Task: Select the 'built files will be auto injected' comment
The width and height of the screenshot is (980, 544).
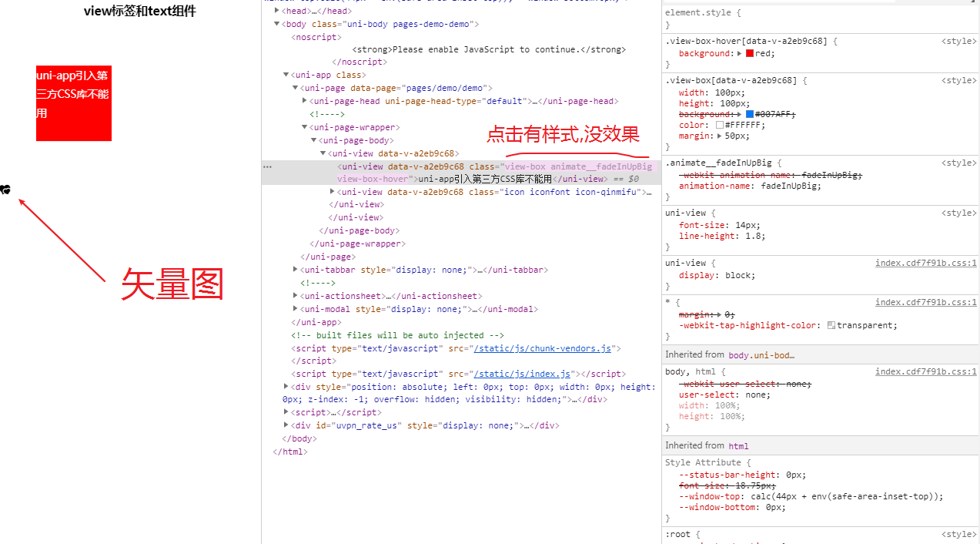Action: [398, 335]
